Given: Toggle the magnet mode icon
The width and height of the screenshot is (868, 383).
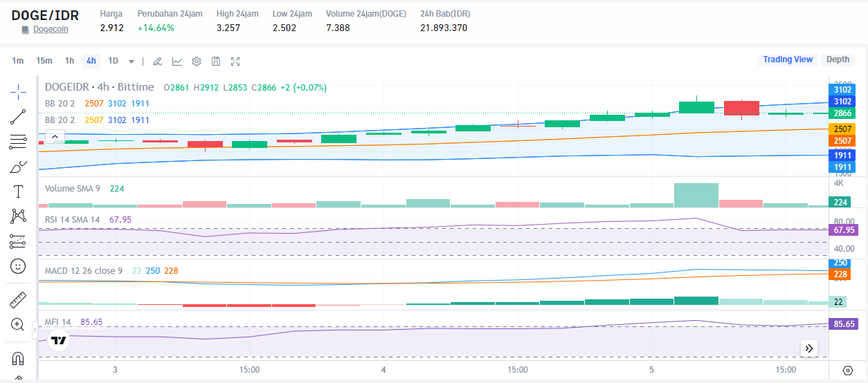Looking at the screenshot, I should tap(18, 359).
